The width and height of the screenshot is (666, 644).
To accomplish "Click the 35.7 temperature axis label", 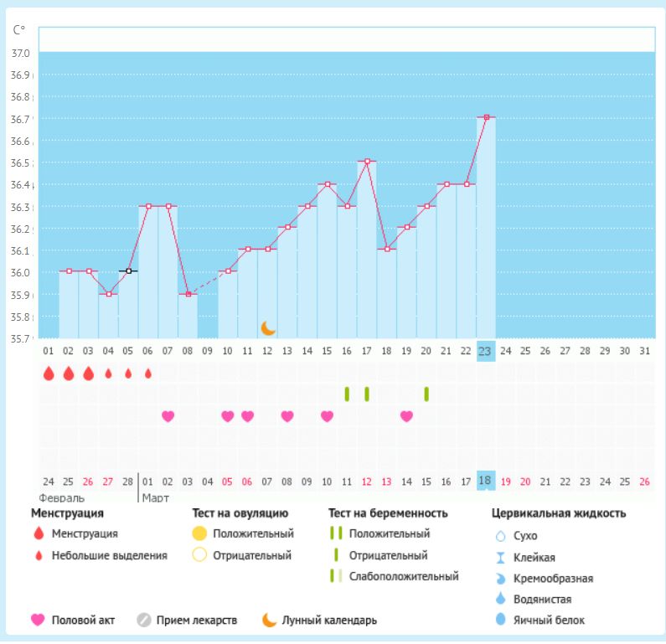I will [20, 339].
